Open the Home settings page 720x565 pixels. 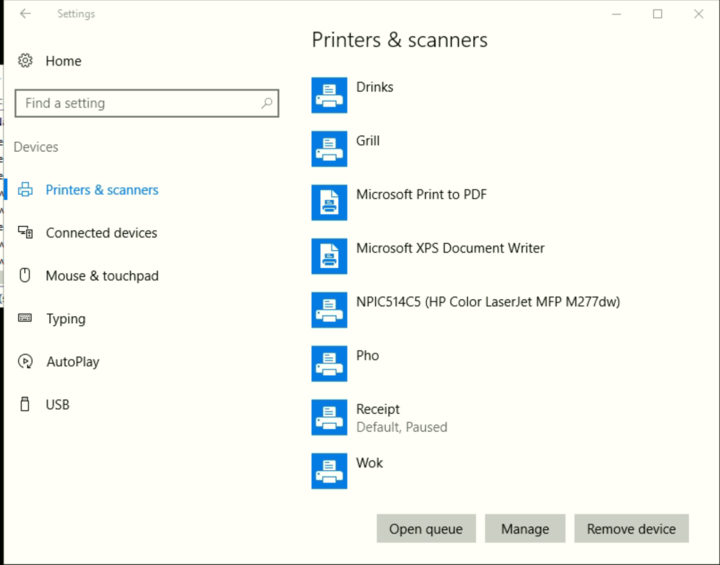(x=63, y=61)
